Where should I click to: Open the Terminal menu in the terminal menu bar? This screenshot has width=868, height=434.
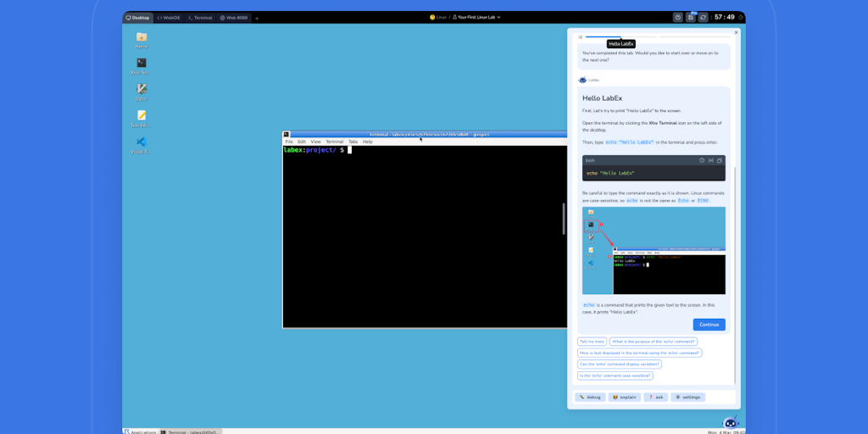point(335,142)
